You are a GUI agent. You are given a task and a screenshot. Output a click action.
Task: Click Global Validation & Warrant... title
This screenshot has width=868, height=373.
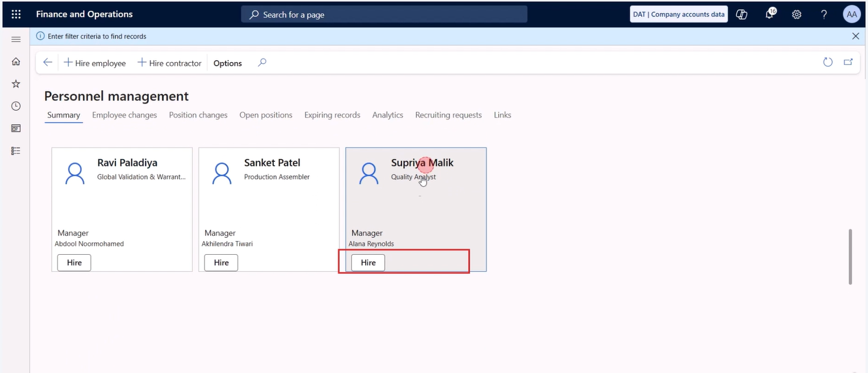tap(141, 177)
